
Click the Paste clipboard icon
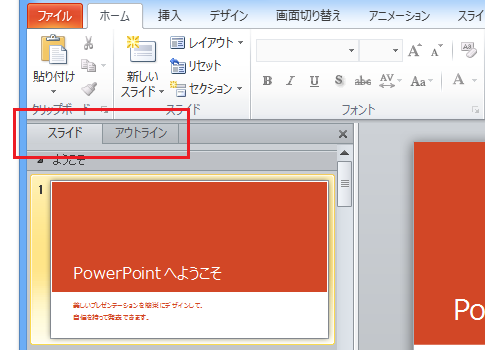click(x=54, y=49)
